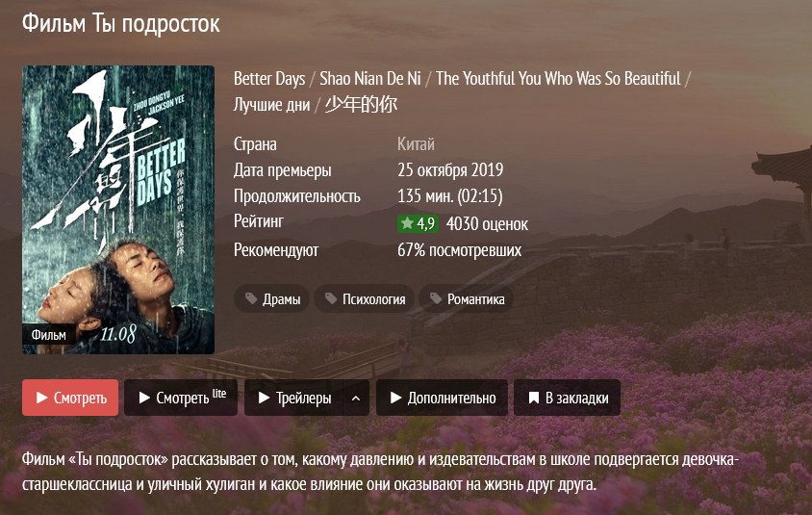Click the bookmark icon on В закладки
This screenshot has width=812, height=515.
pyautogui.click(x=533, y=398)
